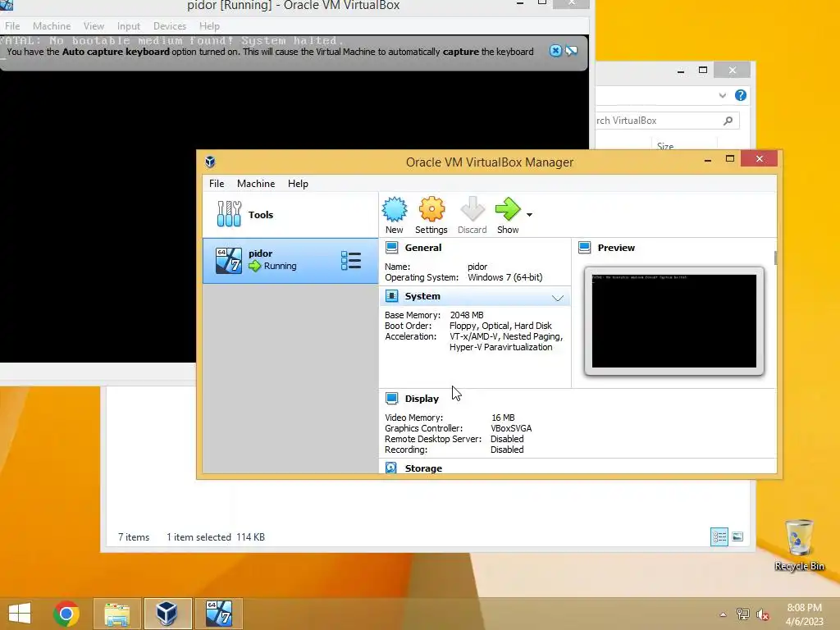The width and height of the screenshot is (840, 630).
Task: Select the Tools entry in Manager
Action: 290,214
